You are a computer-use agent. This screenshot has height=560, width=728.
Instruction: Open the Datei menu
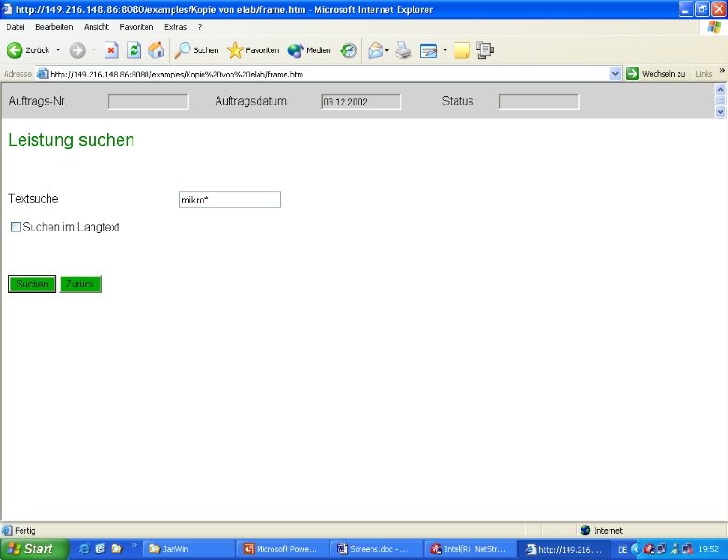15,27
